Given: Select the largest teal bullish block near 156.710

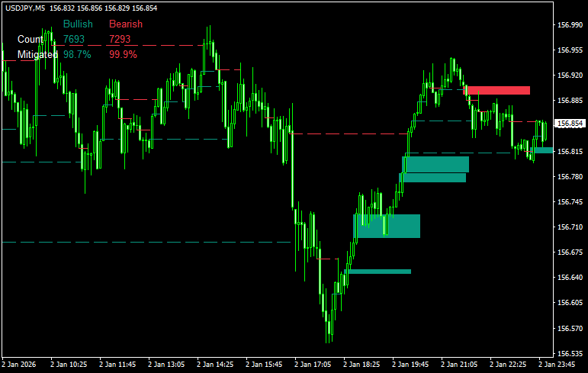Looking at the screenshot, I should pos(387,226).
